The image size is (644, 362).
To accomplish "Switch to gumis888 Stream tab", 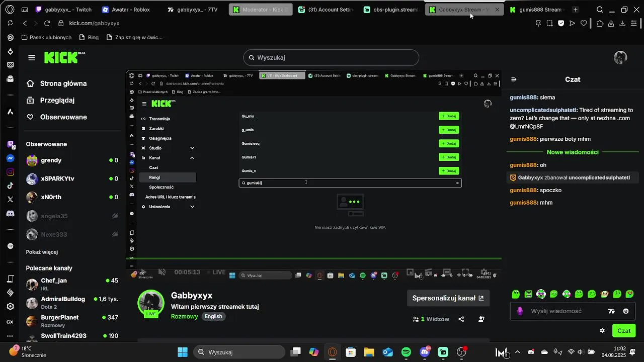I will (x=536, y=10).
